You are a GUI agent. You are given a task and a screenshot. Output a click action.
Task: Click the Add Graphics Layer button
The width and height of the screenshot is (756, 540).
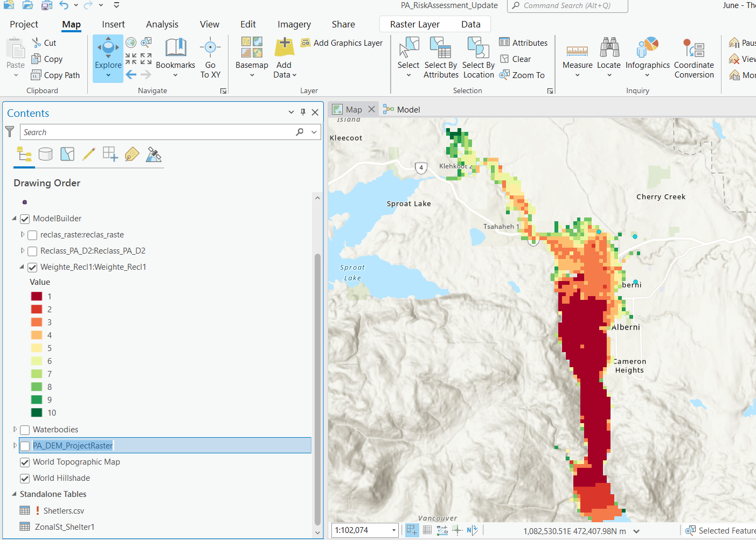(x=342, y=43)
